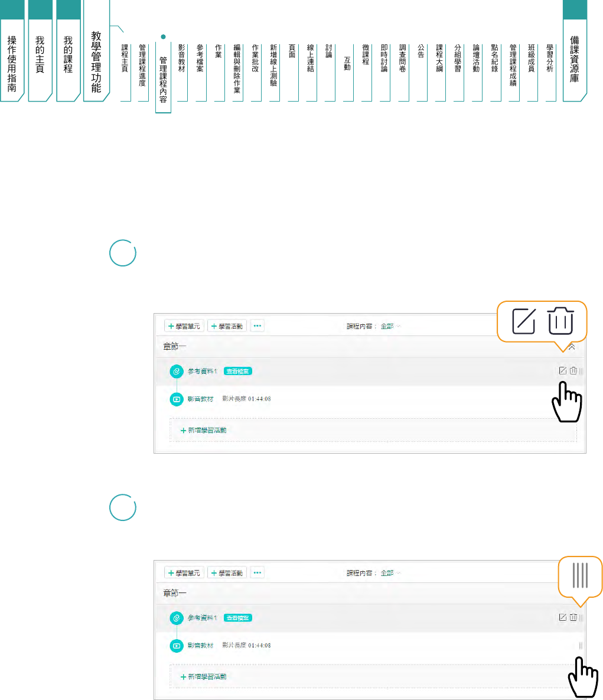The height and width of the screenshot is (700, 603).
Task: Click the +學習單元 button in upper panel
Action: click(x=184, y=326)
